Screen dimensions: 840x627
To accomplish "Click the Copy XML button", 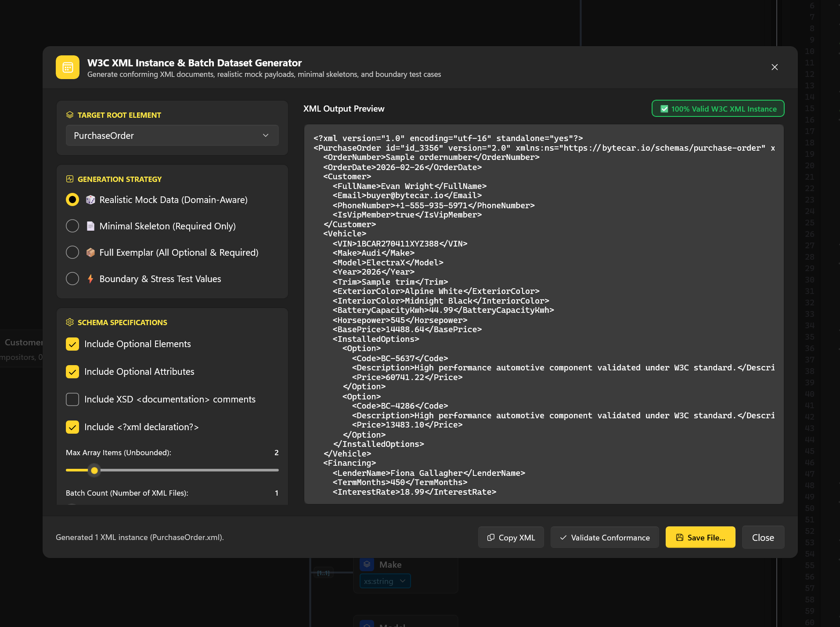I will tap(511, 537).
